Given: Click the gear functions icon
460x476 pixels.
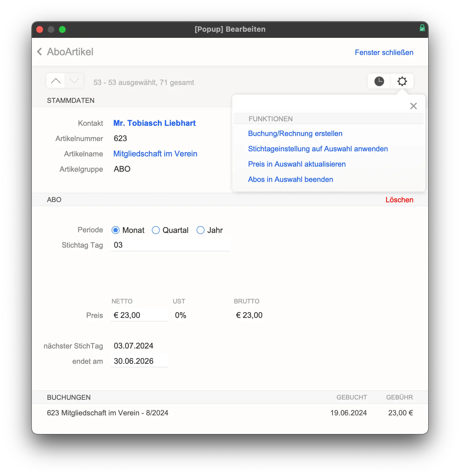Looking at the screenshot, I should click(x=402, y=81).
